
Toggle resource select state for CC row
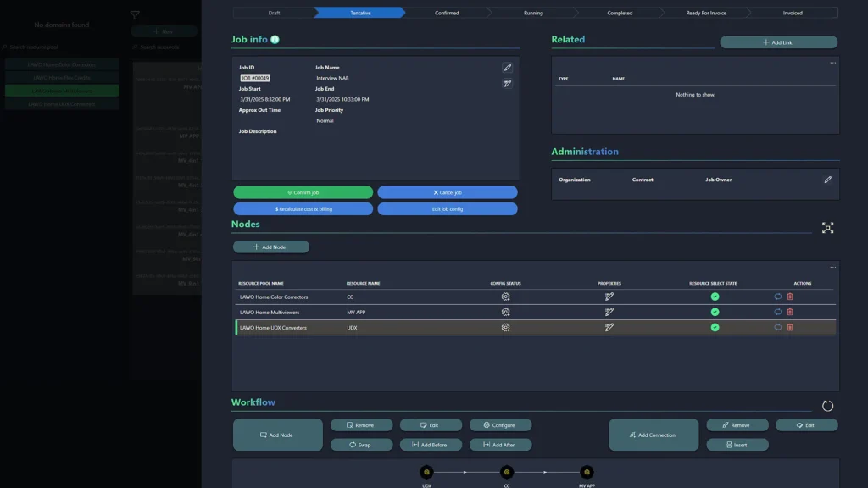pos(715,297)
